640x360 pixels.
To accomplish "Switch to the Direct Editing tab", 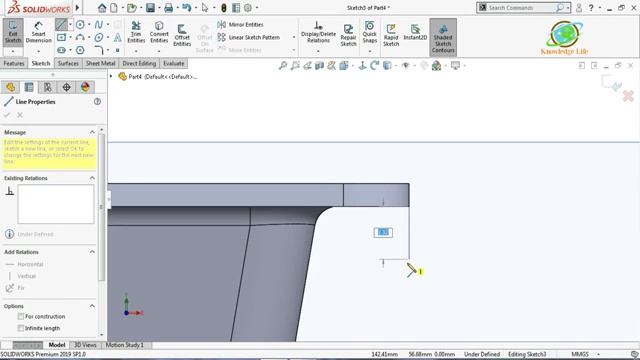I will pos(139,63).
